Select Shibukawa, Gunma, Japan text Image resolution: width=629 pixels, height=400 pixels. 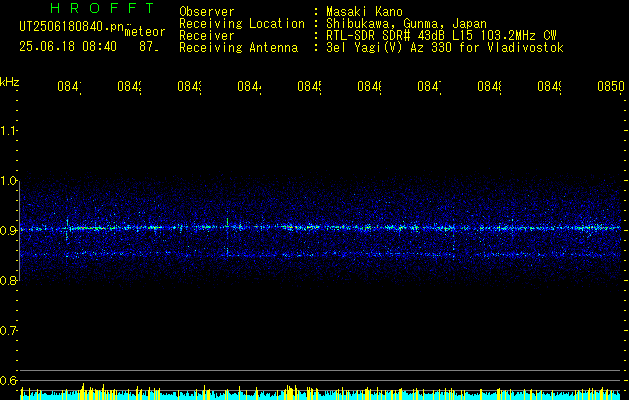pos(406,24)
